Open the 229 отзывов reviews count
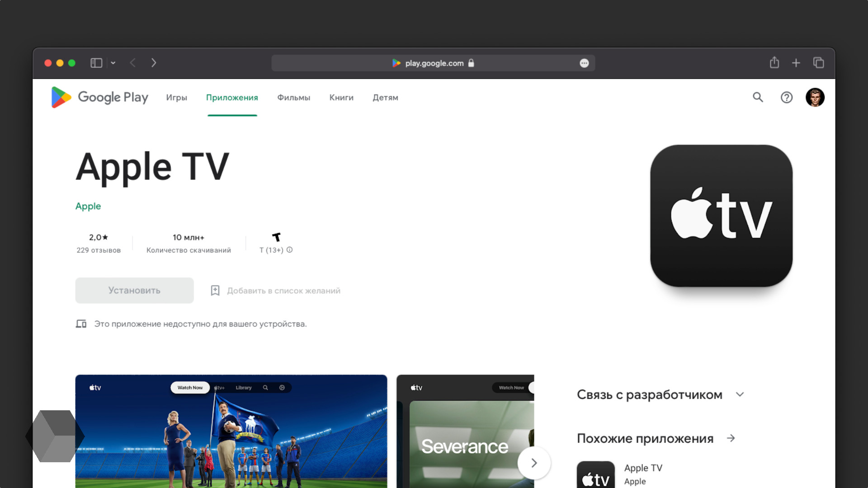 coord(99,250)
